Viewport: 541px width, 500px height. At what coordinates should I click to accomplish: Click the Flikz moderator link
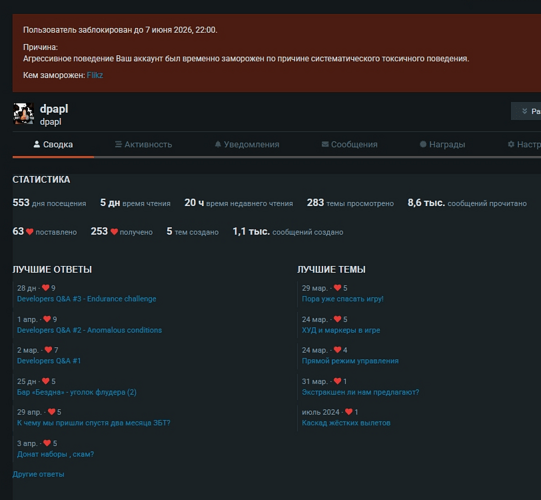point(95,75)
